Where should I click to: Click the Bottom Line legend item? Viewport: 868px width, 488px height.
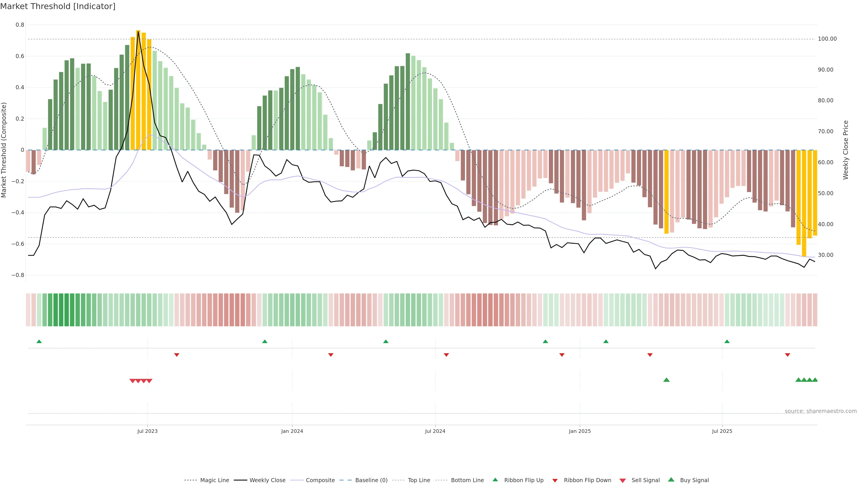(x=467, y=480)
